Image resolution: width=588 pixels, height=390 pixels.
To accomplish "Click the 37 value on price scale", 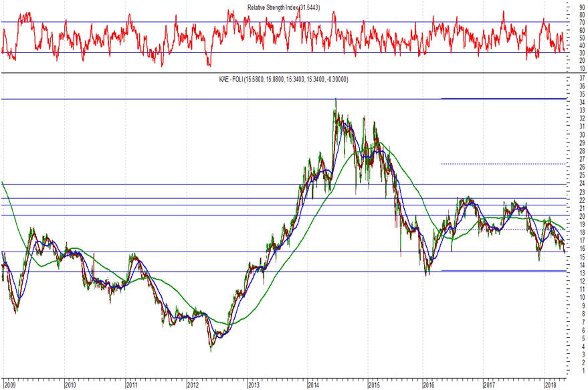I will click(x=582, y=78).
